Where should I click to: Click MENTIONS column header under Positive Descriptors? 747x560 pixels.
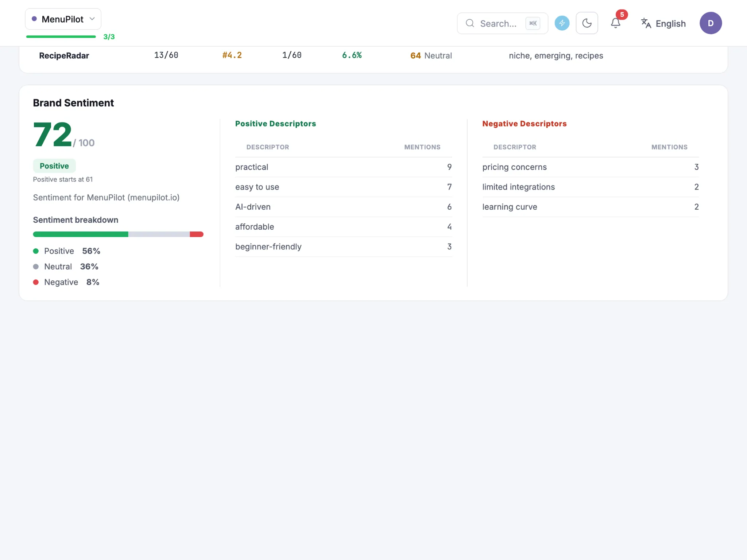click(422, 147)
